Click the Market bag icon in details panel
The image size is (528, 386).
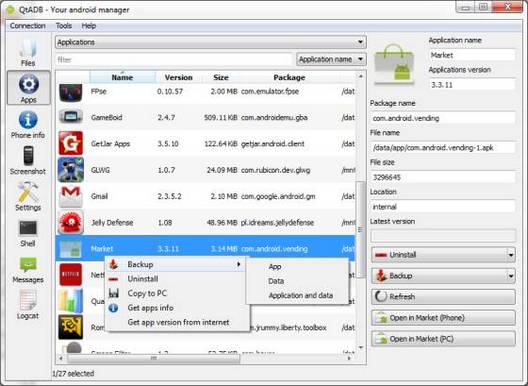(394, 64)
